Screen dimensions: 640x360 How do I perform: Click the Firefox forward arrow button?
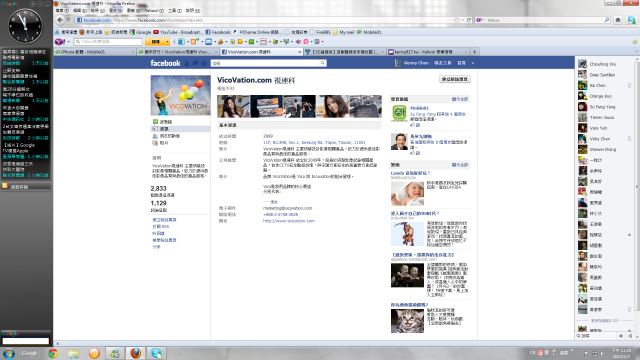(x=68, y=20)
